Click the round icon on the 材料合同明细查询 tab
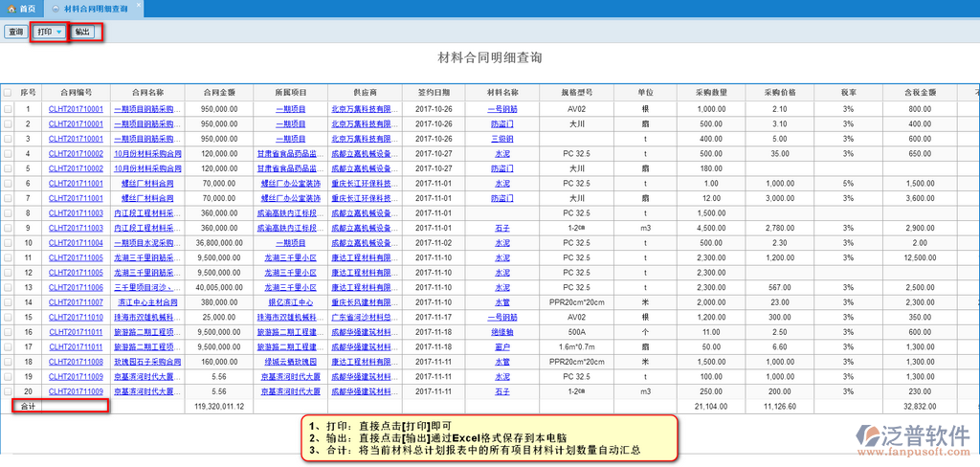The height and width of the screenshot is (467, 980). click(55, 8)
